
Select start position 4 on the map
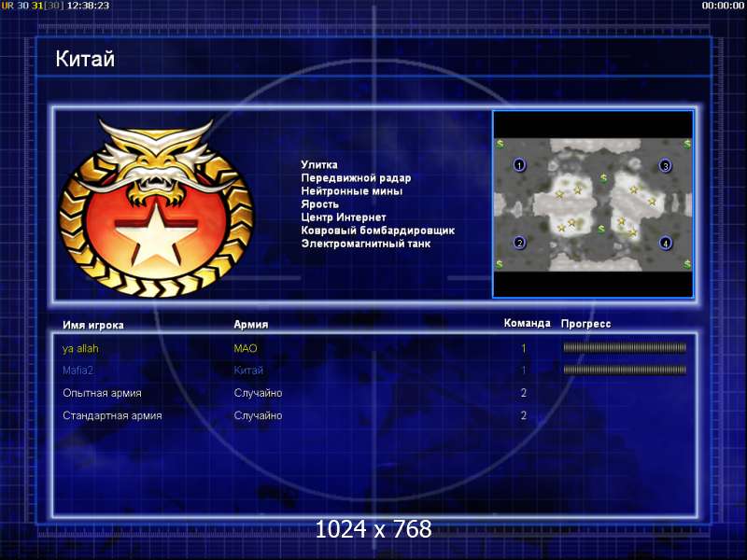(x=666, y=244)
